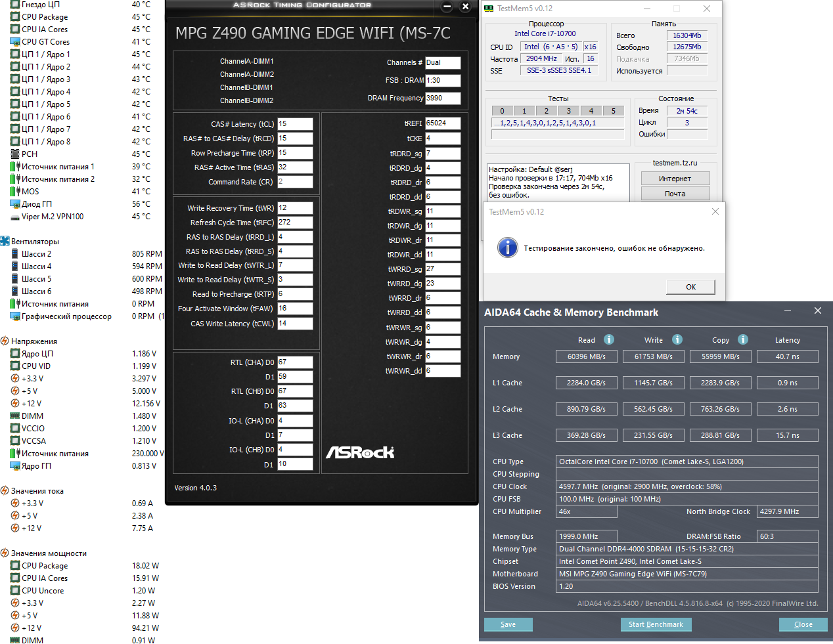Click the Save button in AIDA64 benchmark

coord(508,624)
